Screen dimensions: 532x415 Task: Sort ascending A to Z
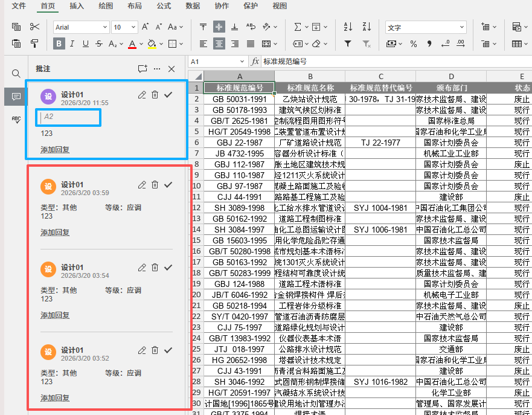348,27
